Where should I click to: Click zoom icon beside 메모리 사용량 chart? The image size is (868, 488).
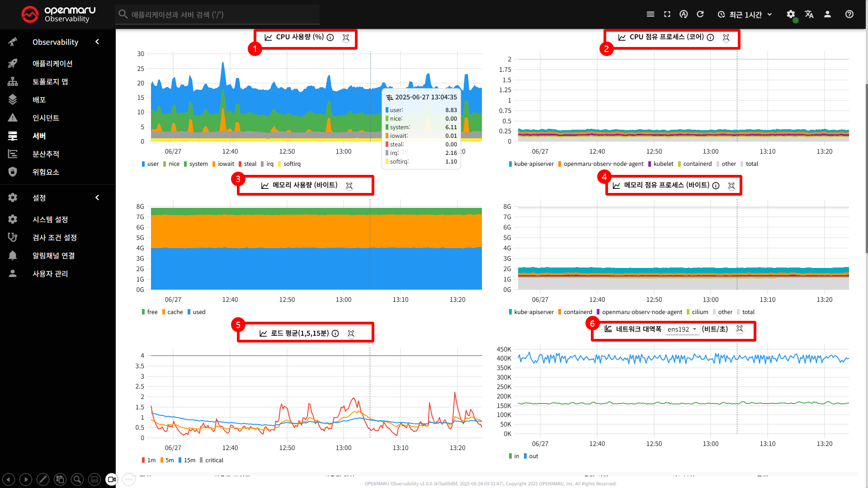pyautogui.click(x=349, y=186)
